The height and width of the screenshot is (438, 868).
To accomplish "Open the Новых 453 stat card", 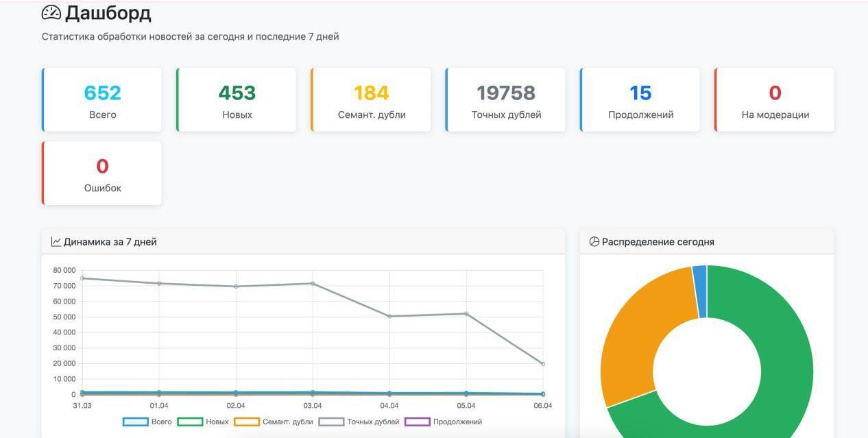I will [x=237, y=100].
